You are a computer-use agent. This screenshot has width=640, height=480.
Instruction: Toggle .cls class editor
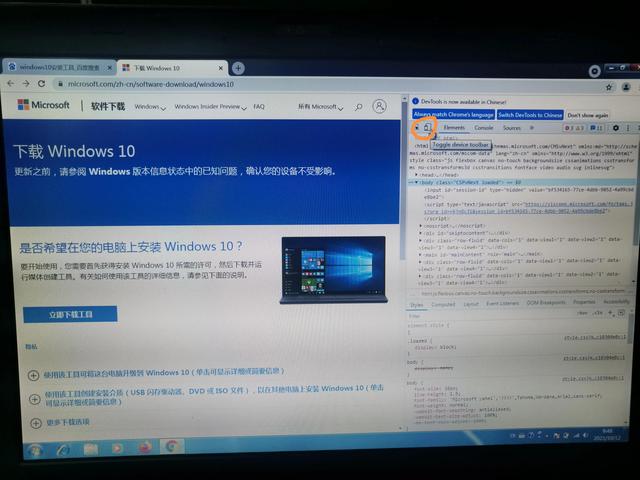[598, 313]
